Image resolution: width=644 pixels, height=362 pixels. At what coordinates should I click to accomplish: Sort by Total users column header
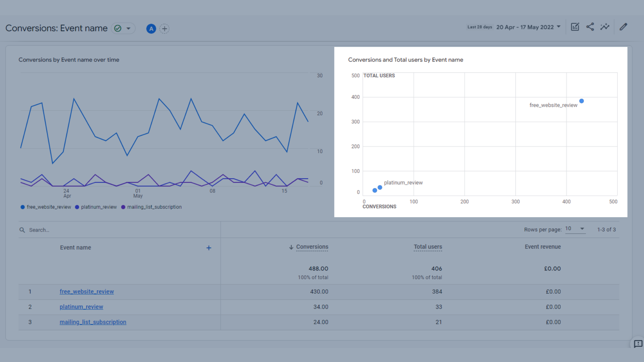(x=428, y=247)
